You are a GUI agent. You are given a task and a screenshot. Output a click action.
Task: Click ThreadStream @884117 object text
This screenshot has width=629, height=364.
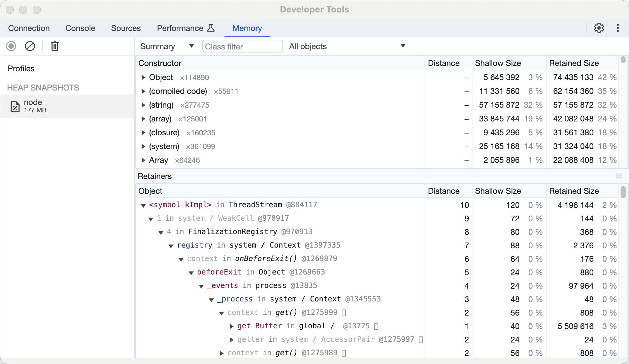273,205
